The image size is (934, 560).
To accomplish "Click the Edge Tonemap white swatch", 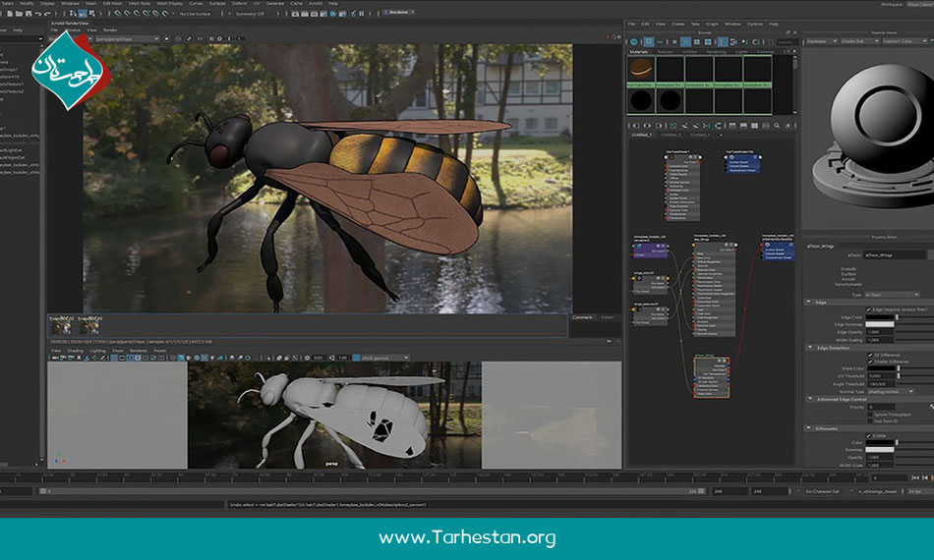I will (880, 325).
